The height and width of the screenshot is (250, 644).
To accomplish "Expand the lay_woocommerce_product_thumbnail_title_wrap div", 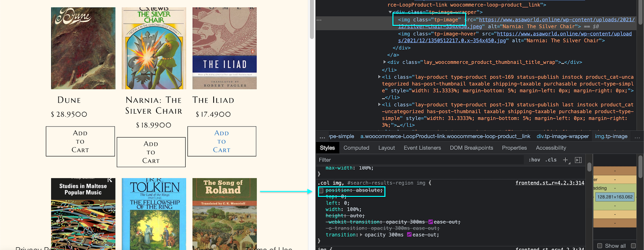I will pos(385,62).
